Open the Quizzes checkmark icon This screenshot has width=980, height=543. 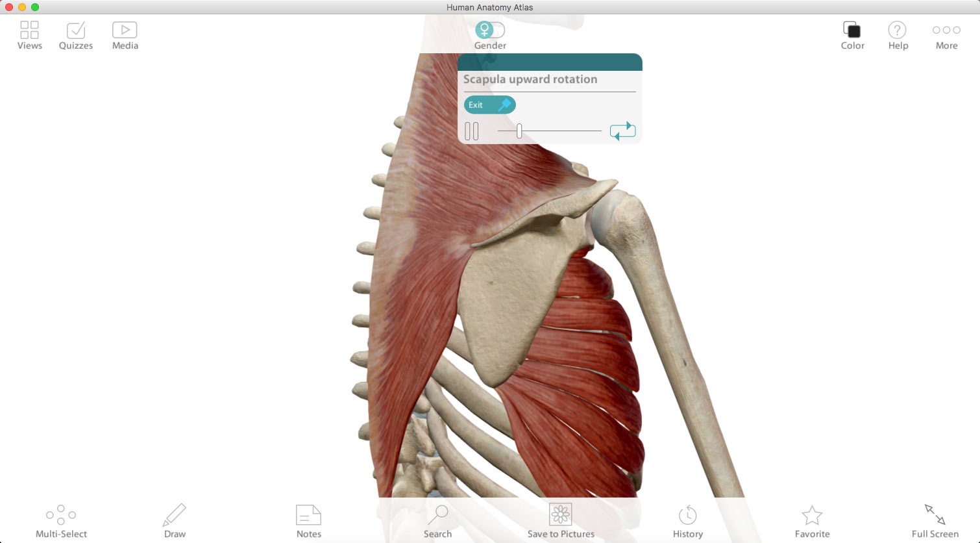tap(76, 30)
